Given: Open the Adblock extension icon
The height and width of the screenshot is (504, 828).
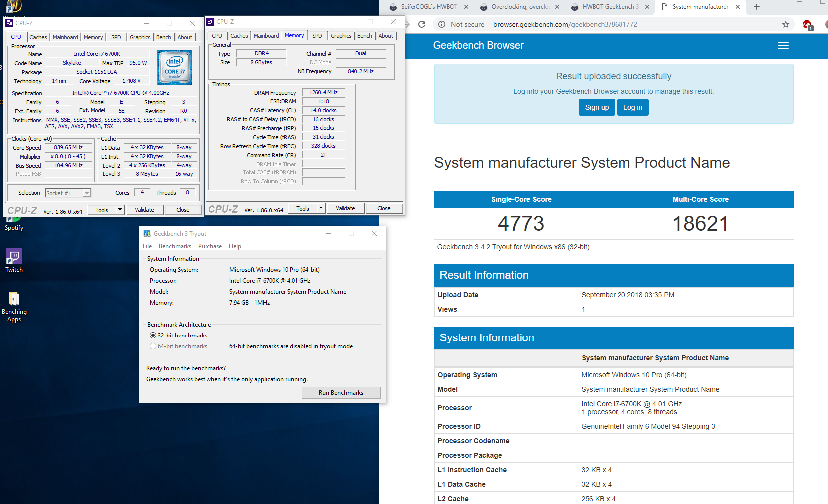Looking at the screenshot, I should pos(807,25).
